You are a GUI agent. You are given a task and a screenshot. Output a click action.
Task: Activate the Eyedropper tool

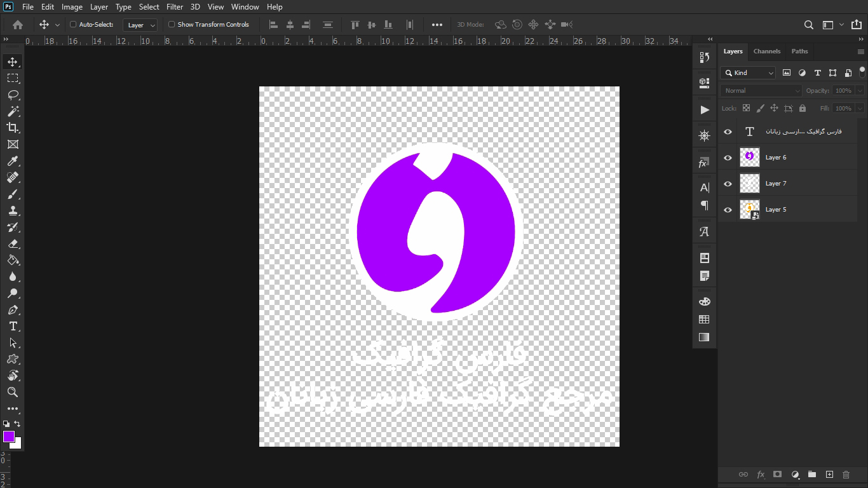tap(13, 161)
